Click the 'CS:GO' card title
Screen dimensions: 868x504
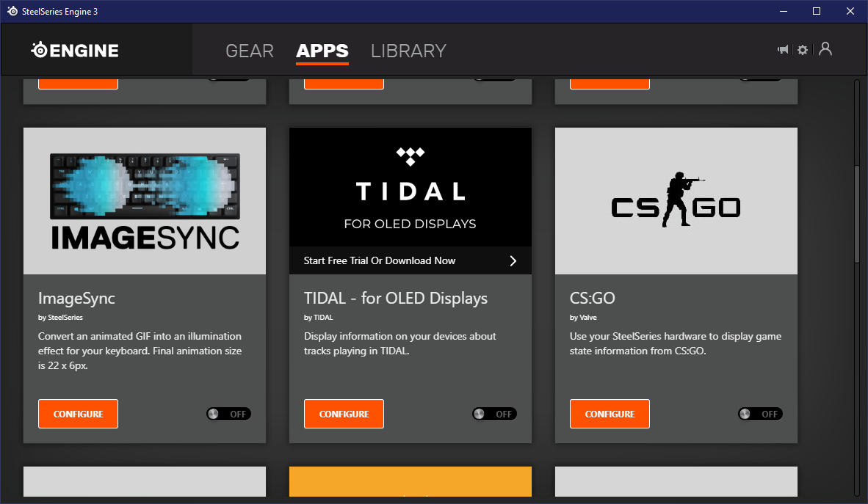point(593,298)
